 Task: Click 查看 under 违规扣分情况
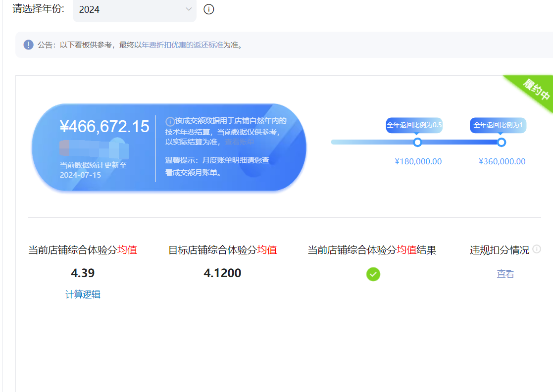click(x=505, y=274)
